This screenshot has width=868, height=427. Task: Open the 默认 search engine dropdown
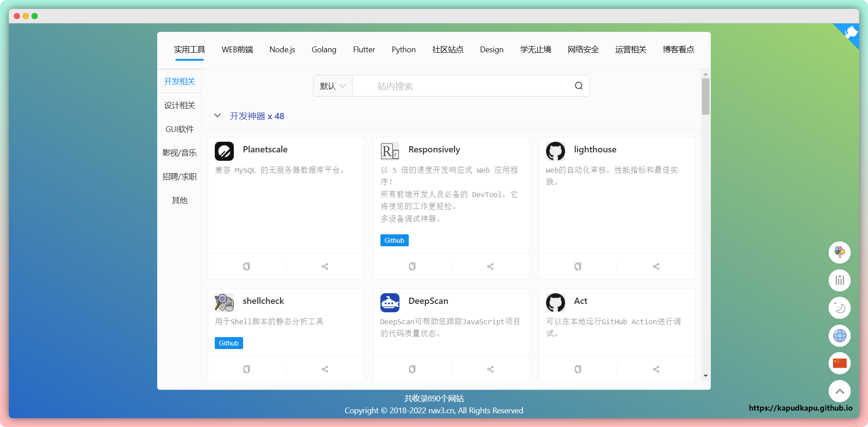click(x=333, y=86)
